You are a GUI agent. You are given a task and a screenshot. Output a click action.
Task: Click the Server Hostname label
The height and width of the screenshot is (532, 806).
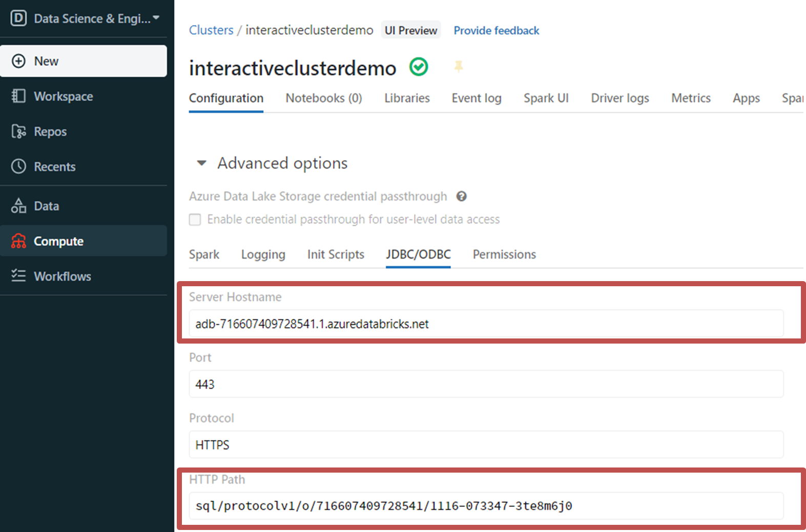[235, 297]
